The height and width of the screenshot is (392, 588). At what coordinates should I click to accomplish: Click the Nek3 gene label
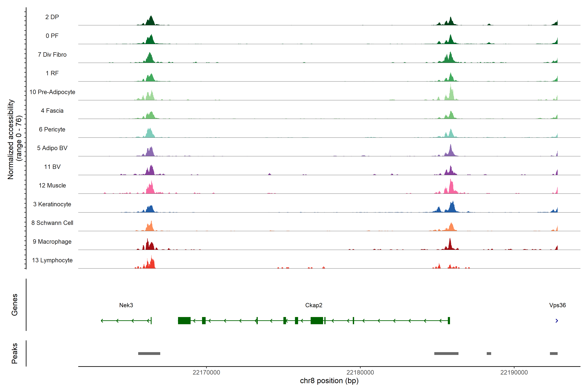pos(126,305)
